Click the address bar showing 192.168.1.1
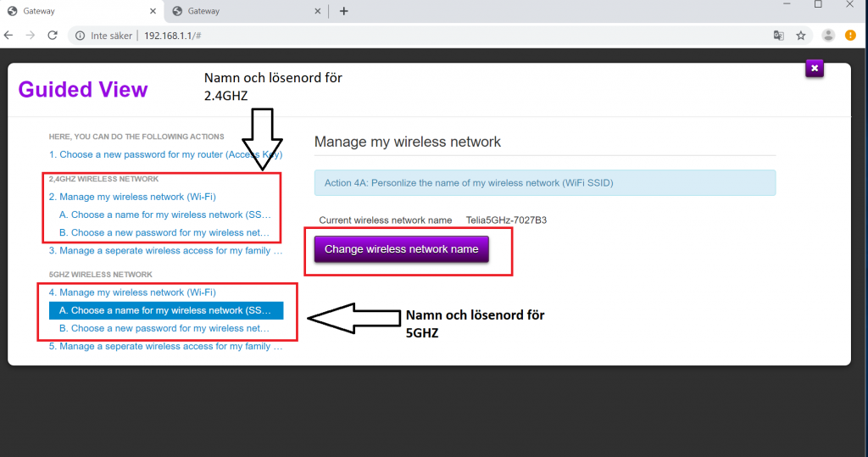The height and width of the screenshot is (457, 868). coord(424,36)
